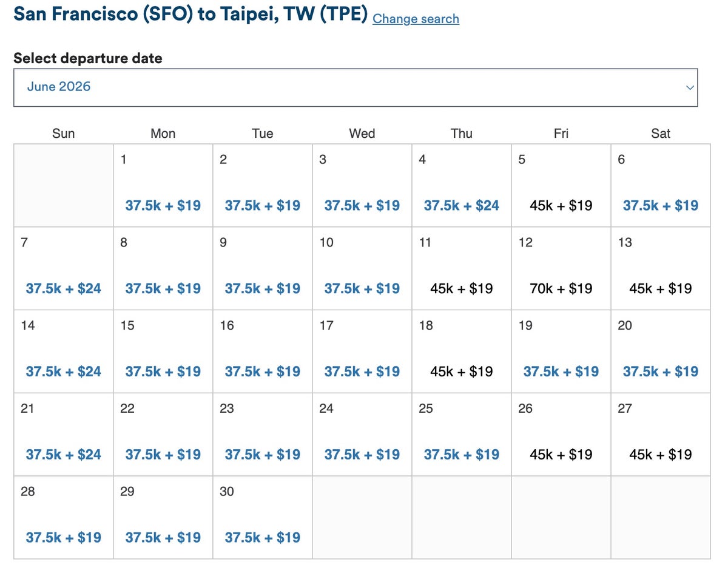
Task: Select June 21 fare 37.5k + $24
Action: click(63, 455)
